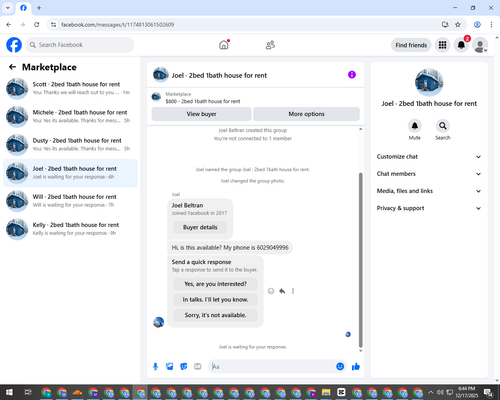Search within the conversation using magnifier icon
The image size is (500, 400).
[443, 126]
